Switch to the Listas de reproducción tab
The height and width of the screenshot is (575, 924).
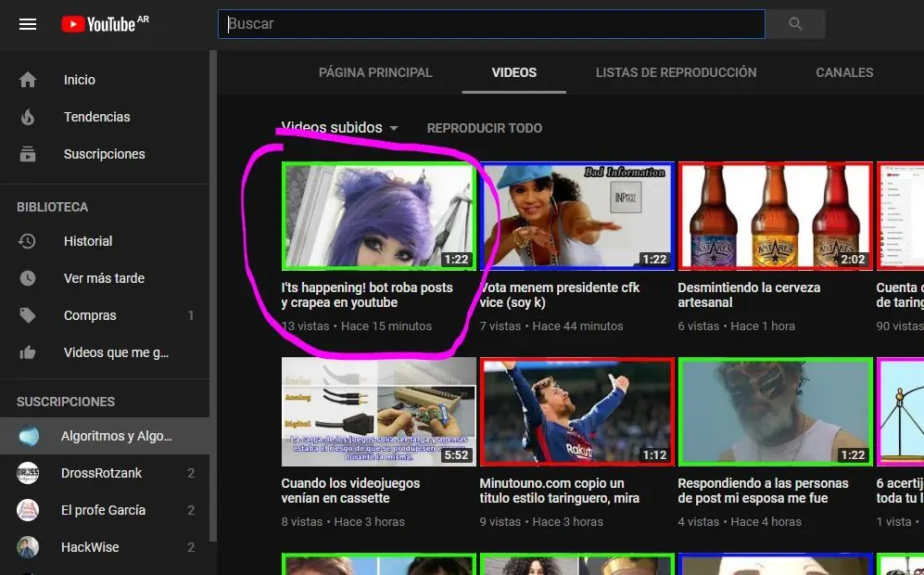(x=676, y=72)
